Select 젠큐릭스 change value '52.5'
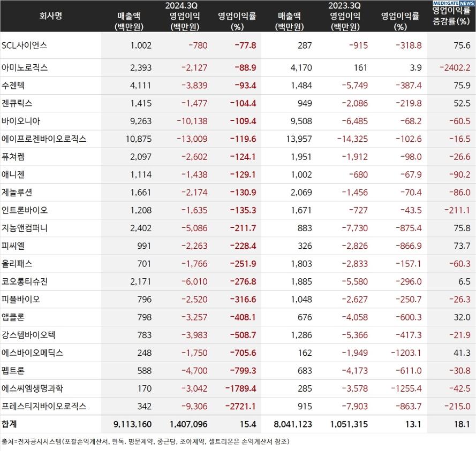This screenshot has width=476, height=451. [x=462, y=103]
